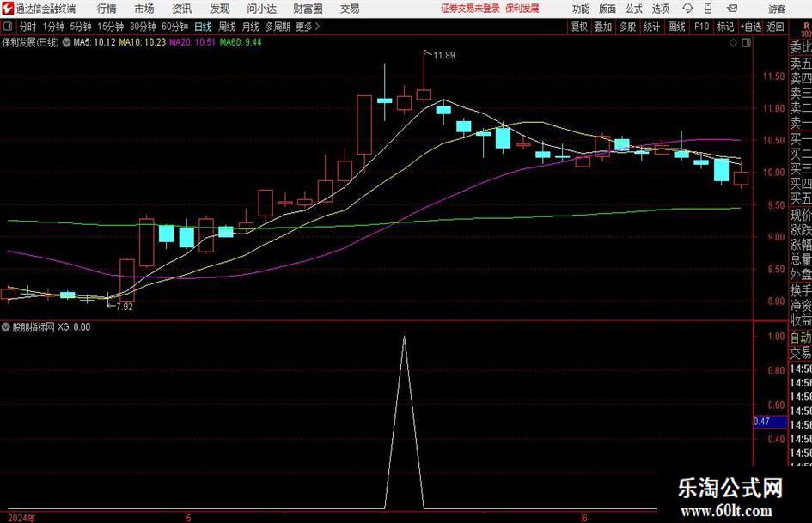Image resolution: width=812 pixels, height=523 pixels.
Task: Click the 叠加 overlay button
Action: pos(603,27)
